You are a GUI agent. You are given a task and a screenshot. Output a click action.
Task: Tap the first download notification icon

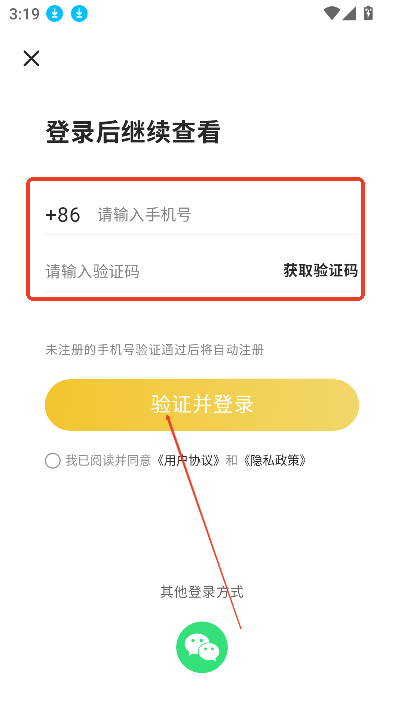55,14
